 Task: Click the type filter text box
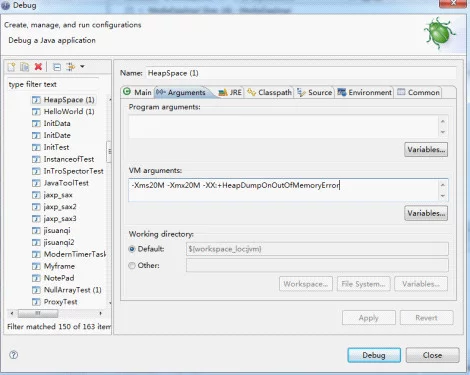pos(53,84)
